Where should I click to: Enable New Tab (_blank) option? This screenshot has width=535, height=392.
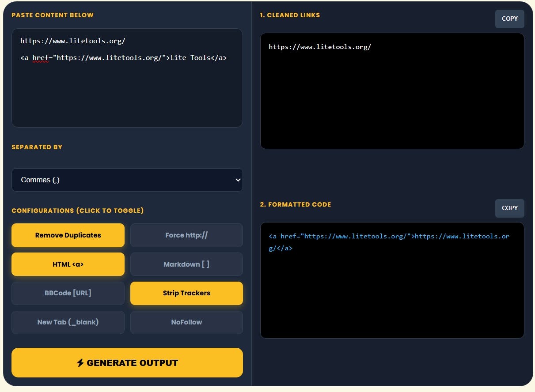(x=68, y=322)
